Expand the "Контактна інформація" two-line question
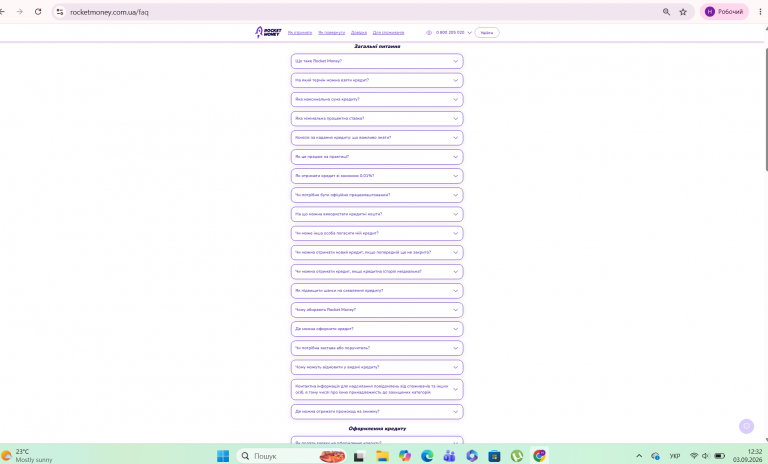Screen dimensions: 768x464 [x=377, y=390]
